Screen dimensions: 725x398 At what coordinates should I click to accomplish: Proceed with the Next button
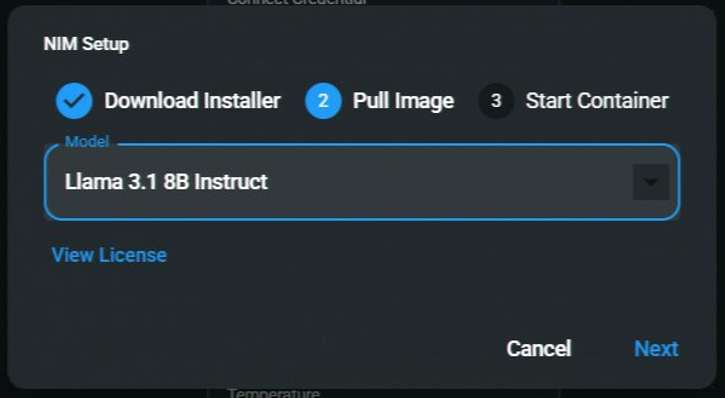point(656,349)
